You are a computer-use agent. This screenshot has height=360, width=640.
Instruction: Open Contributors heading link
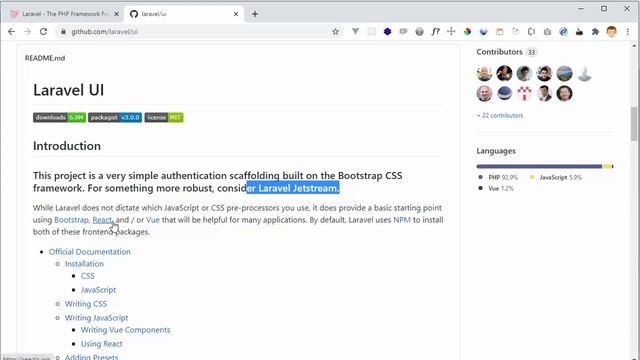(499, 52)
